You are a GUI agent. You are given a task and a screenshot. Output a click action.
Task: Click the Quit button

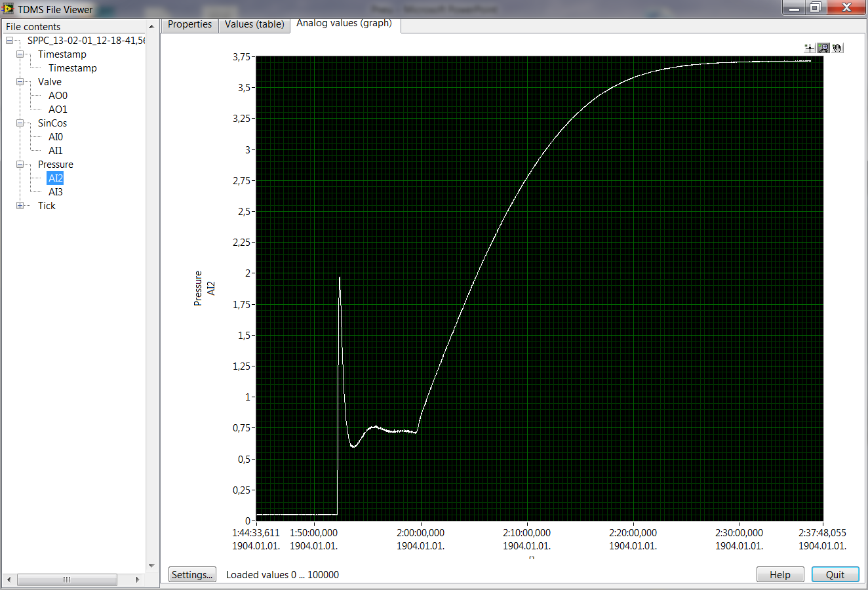click(x=835, y=574)
